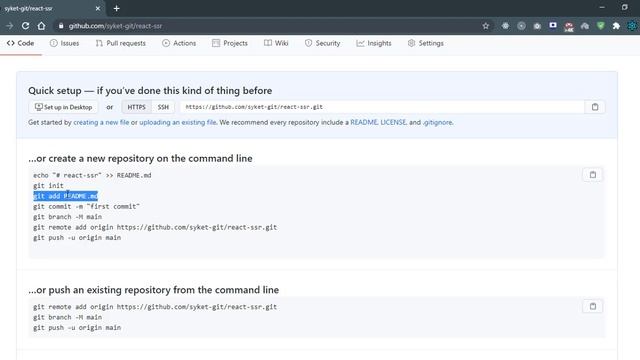Click the browser forward arrow
The width and height of the screenshot is (640, 360).
[x=9, y=26]
